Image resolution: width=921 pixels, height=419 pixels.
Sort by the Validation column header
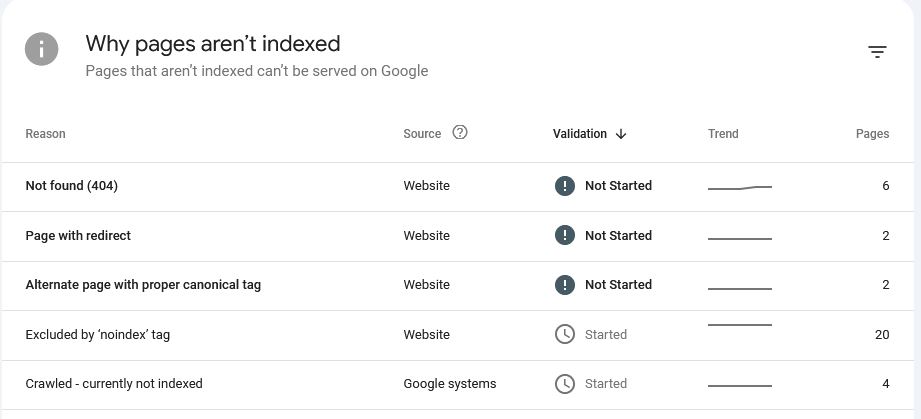579,134
